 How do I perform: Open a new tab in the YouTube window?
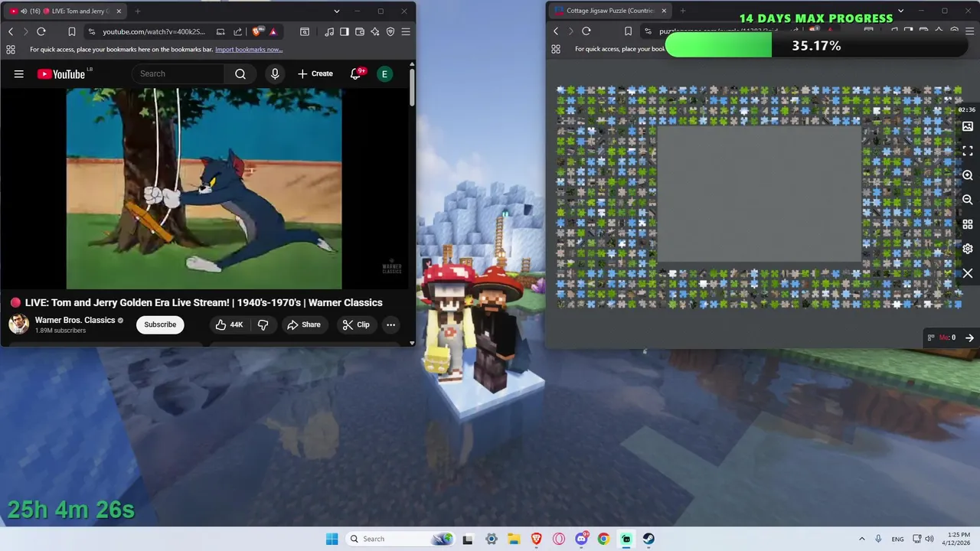click(138, 11)
